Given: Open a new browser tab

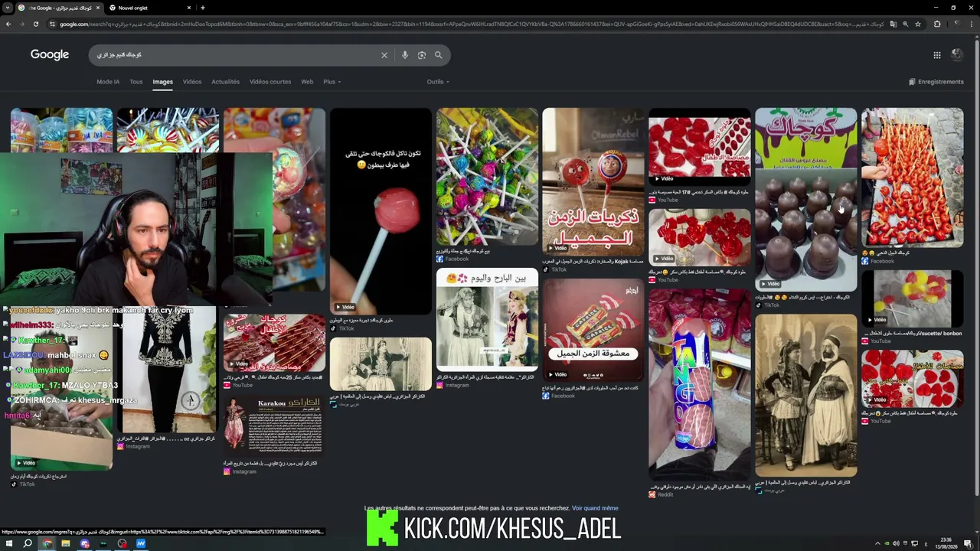Looking at the screenshot, I should [202, 8].
